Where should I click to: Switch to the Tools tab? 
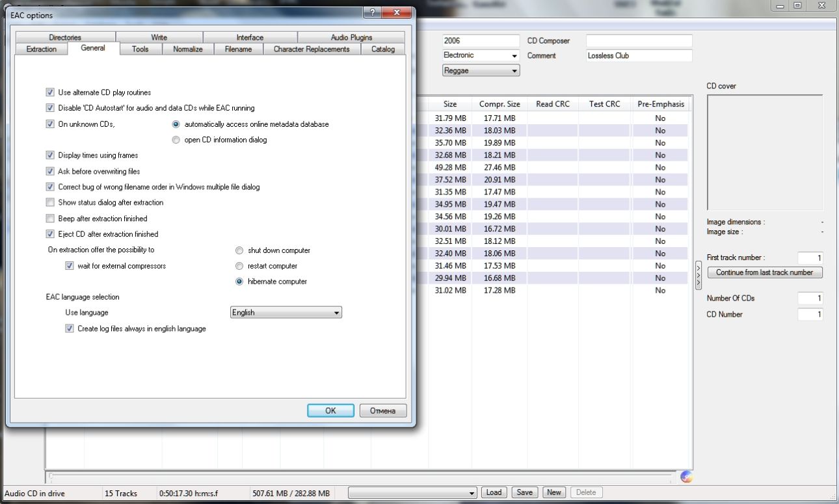(140, 49)
